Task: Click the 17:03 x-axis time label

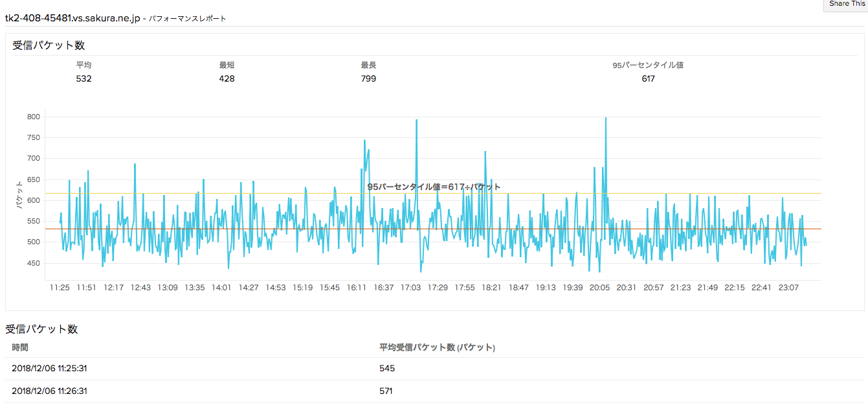Action: coord(411,288)
